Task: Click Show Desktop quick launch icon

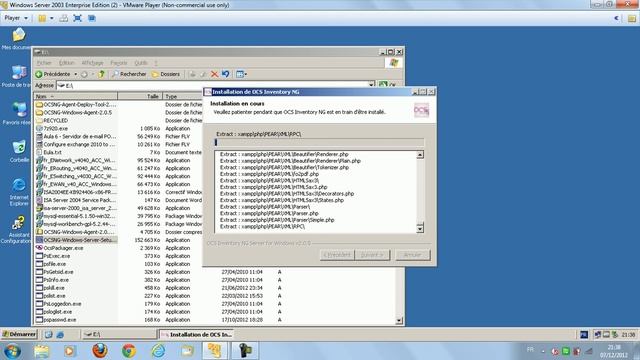Action: pos(49,335)
